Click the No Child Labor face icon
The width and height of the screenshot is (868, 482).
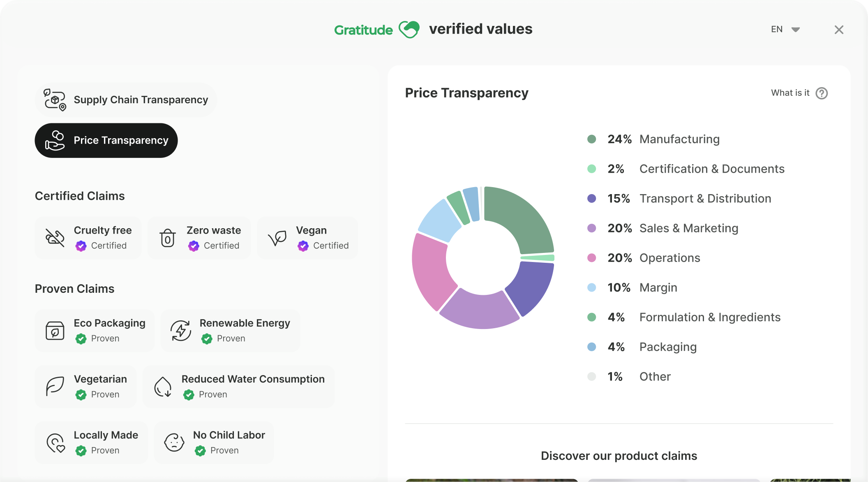click(x=174, y=443)
